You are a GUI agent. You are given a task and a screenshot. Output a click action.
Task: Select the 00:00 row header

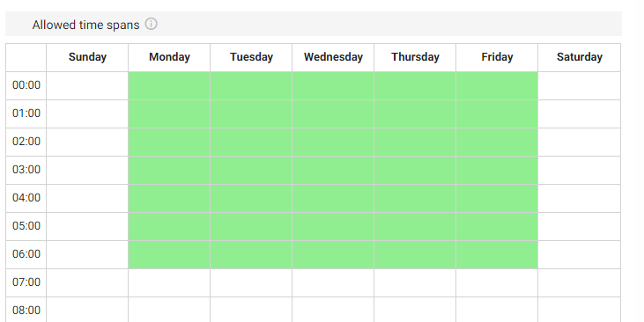26,85
